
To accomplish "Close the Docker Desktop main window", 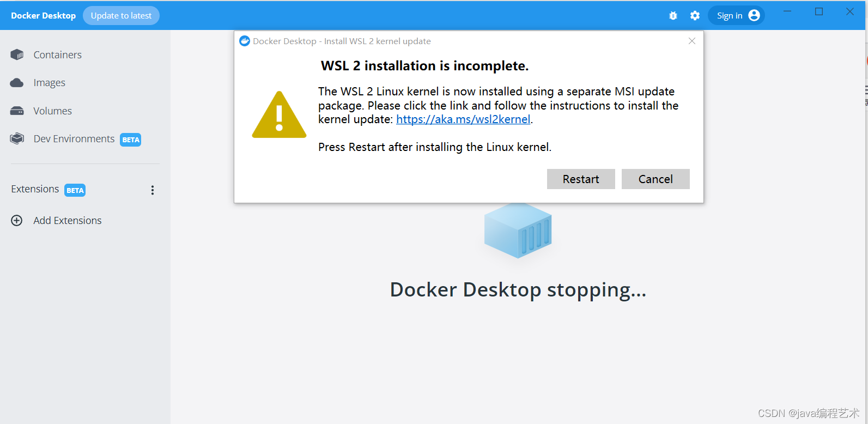I will (x=850, y=11).
